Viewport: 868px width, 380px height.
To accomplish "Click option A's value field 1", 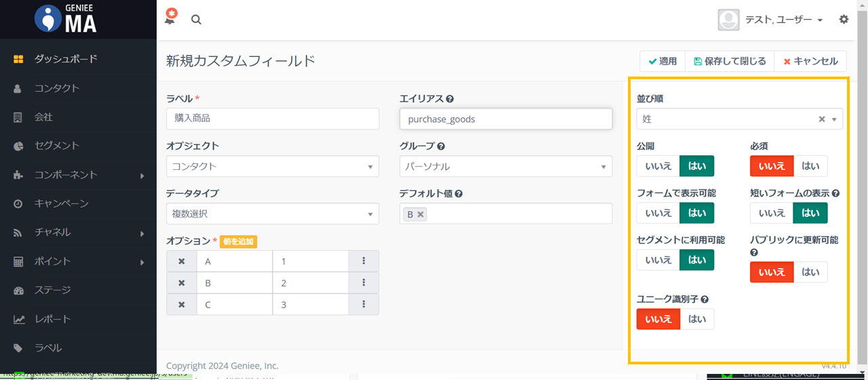I will point(311,261).
